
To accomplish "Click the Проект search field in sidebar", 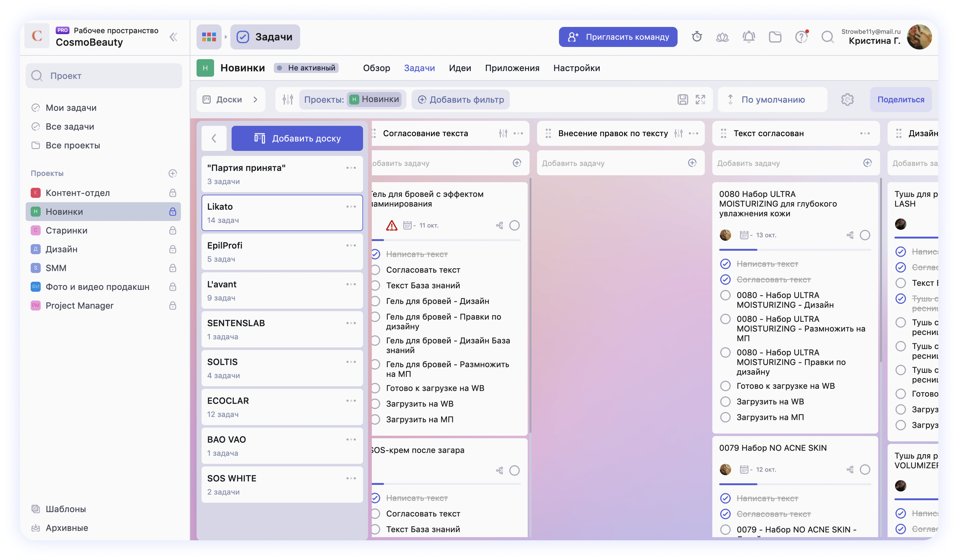I will pos(103,76).
